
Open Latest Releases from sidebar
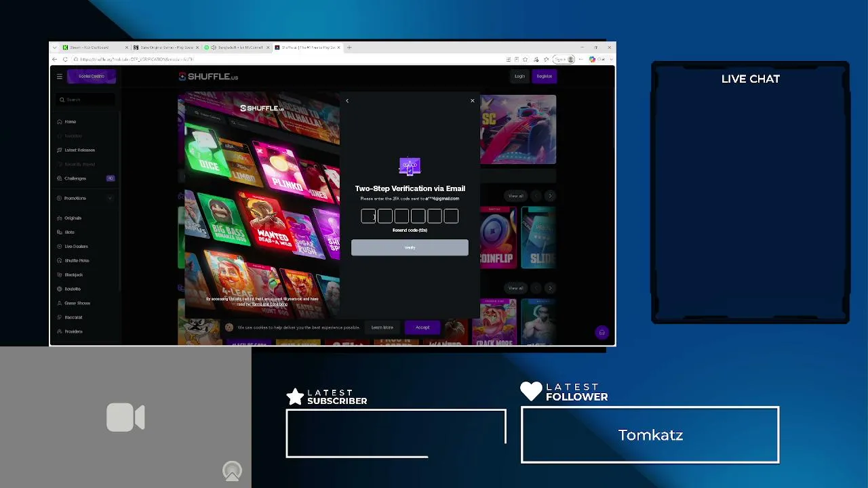(79, 150)
